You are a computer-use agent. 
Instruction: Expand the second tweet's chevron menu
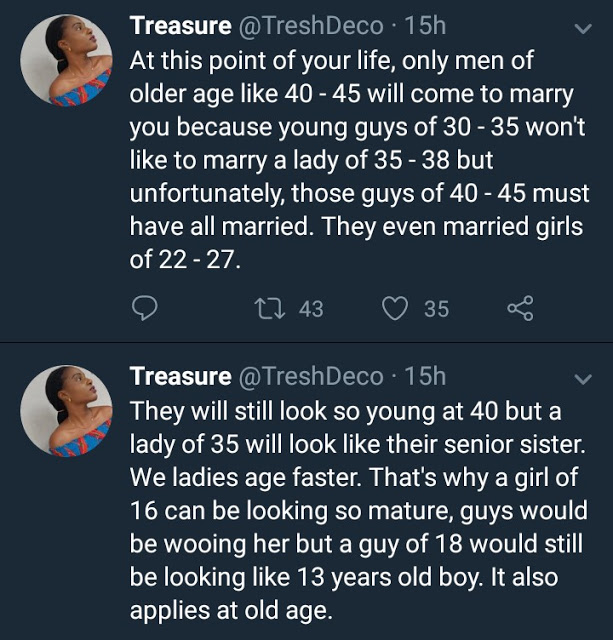(x=582, y=378)
